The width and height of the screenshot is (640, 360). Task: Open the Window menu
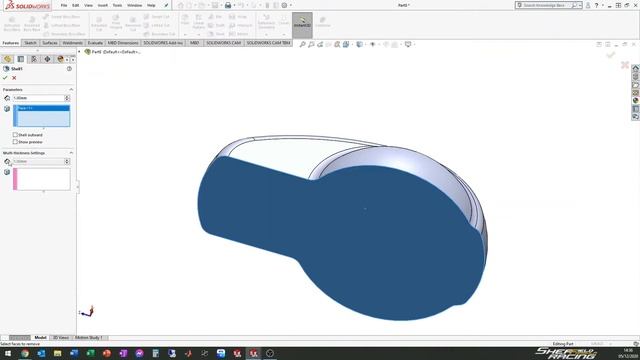[x=134, y=5]
